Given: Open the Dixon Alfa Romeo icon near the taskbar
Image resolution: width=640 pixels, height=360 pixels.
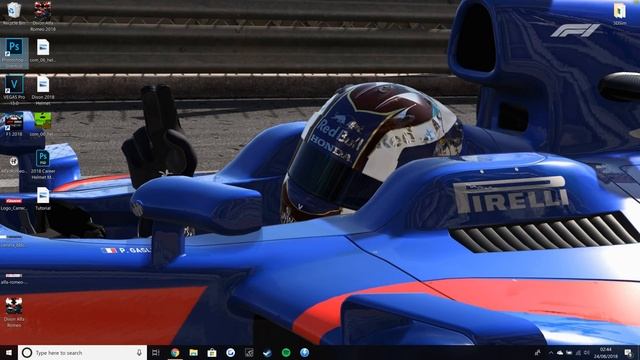Looking at the screenshot, I should coord(13,312).
